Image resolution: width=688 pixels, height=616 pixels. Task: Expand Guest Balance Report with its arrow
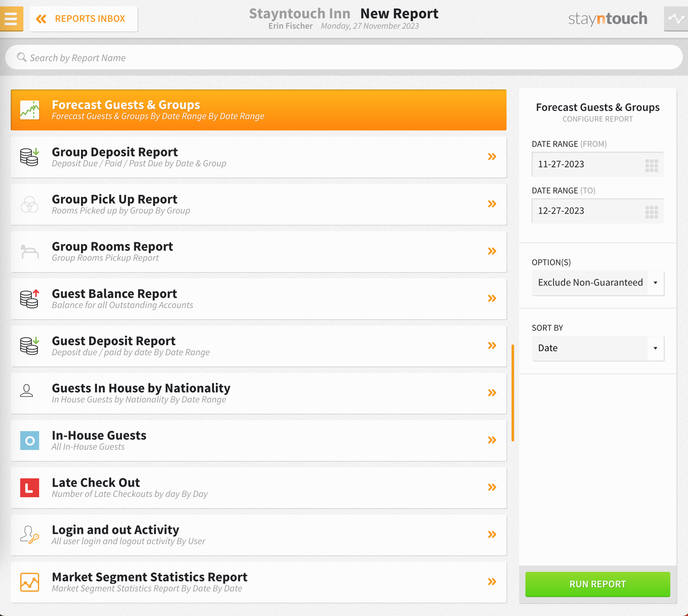492,298
